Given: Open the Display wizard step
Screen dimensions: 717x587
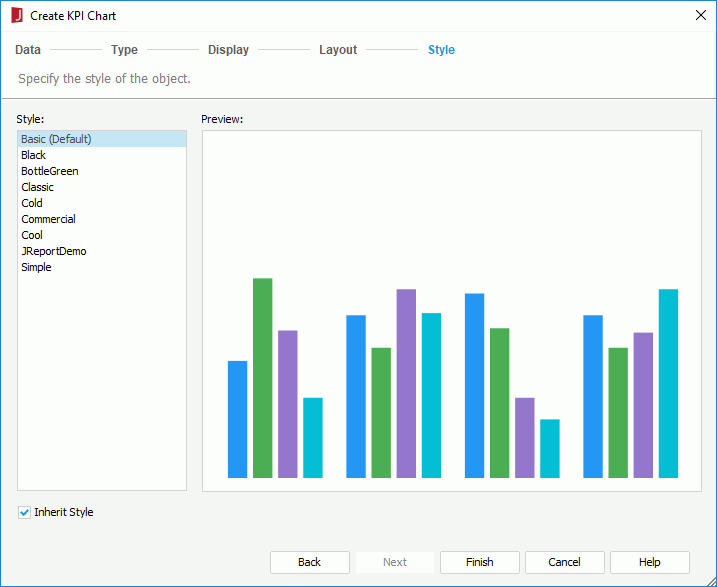Looking at the screenshot, I should point(228,50).
